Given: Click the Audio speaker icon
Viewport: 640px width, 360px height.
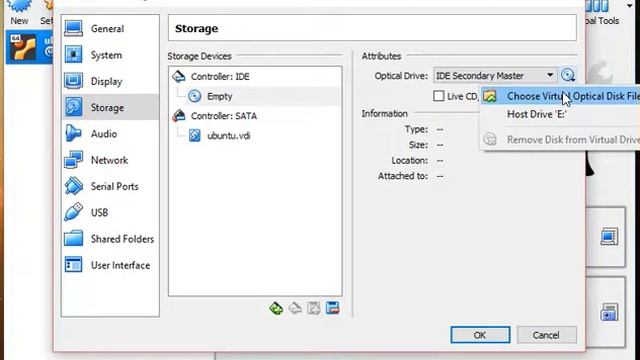Looking at the screenshot, I should pyautogui.click(x=73, y=133).
